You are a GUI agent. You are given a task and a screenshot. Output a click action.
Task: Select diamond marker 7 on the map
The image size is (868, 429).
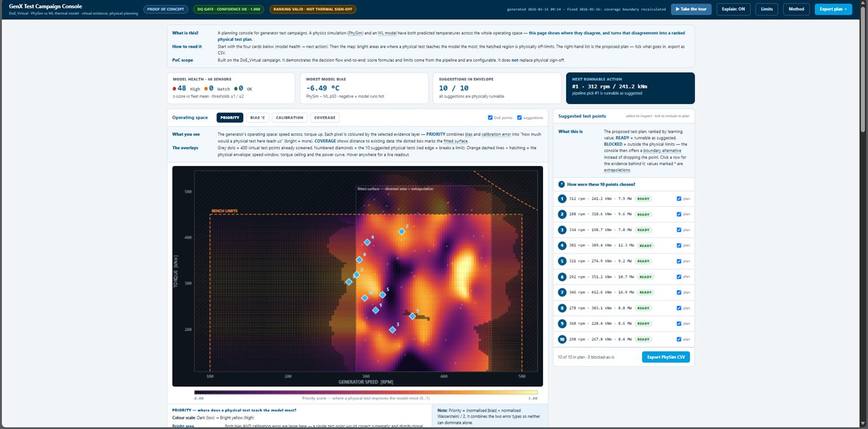(x=402, y=232)
